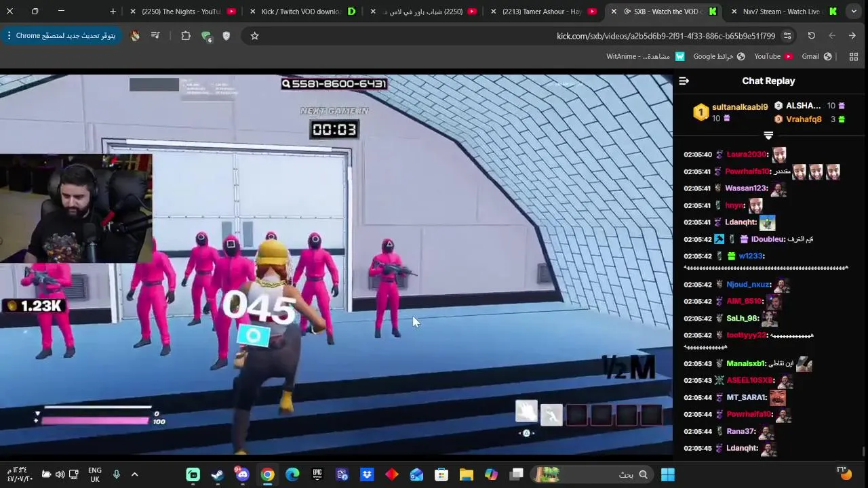Click the Windows Start button

click(668, 474)
